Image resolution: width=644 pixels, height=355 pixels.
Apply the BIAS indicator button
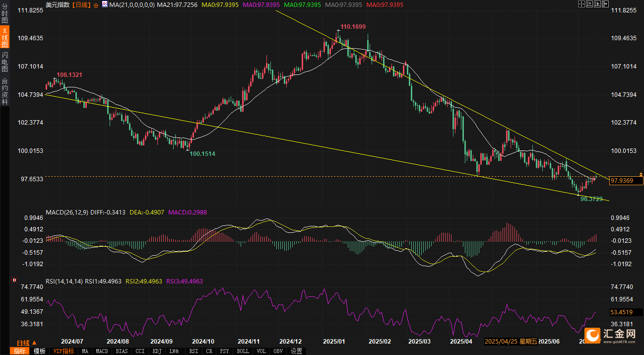[x=122, y=351]
